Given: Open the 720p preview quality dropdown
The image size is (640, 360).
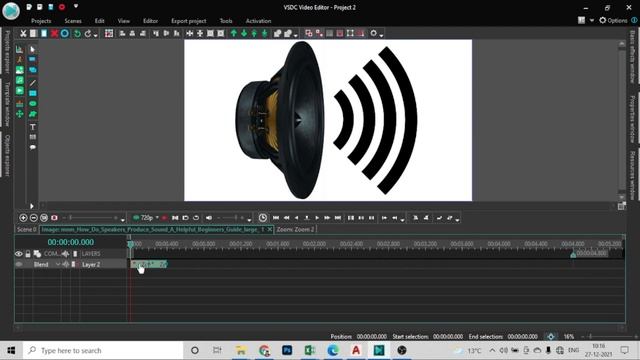Looking at the screenshot, I should click(157, 218).
